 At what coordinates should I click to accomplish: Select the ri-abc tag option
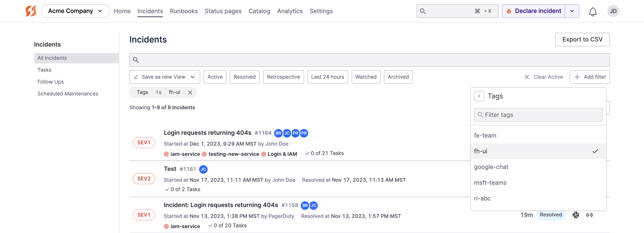pyautogui.click(x=538, y=198)
